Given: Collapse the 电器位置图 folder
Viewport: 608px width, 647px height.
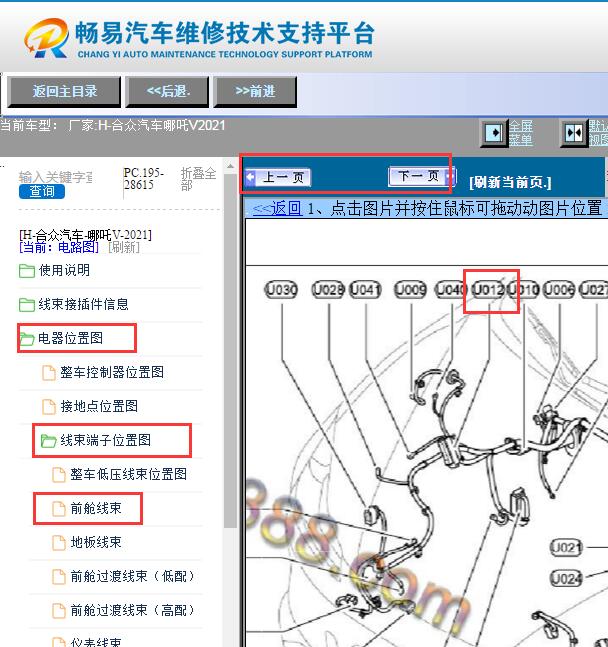Looking at the screenshot, I should coord(70,338).
